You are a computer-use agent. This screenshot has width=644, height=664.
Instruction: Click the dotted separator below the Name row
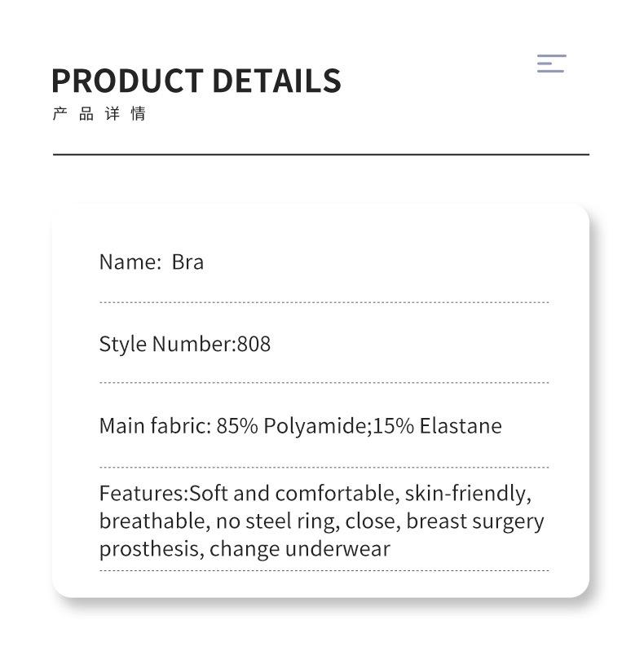point(324,302)
